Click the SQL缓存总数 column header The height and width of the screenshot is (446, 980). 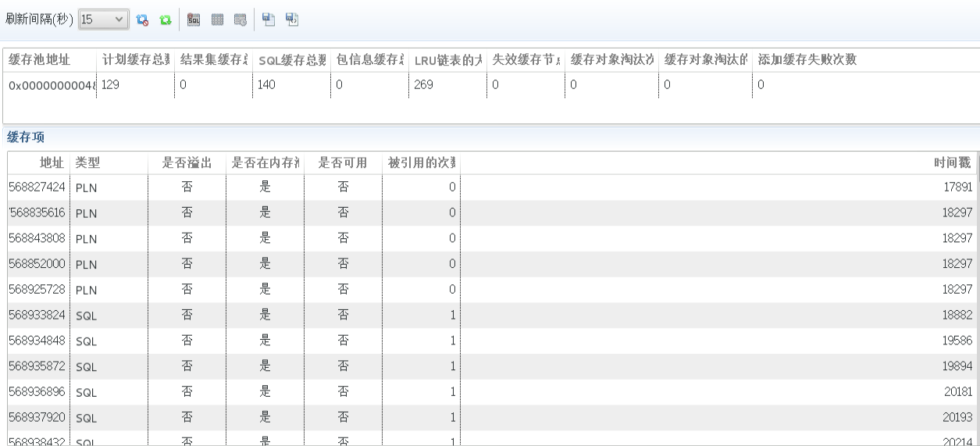pyautogui.click(x=292, y=61)
